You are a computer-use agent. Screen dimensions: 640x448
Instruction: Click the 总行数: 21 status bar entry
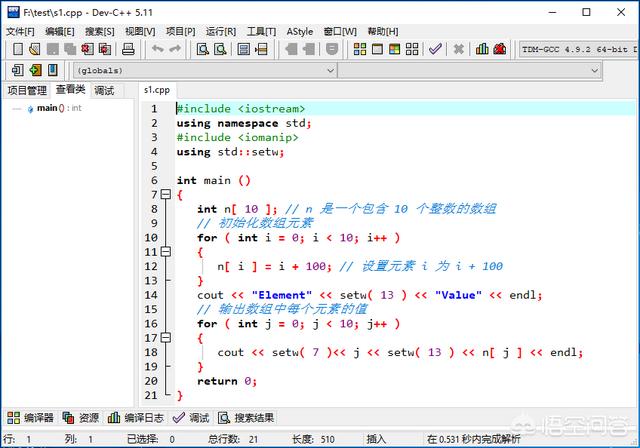pos(233,439)
